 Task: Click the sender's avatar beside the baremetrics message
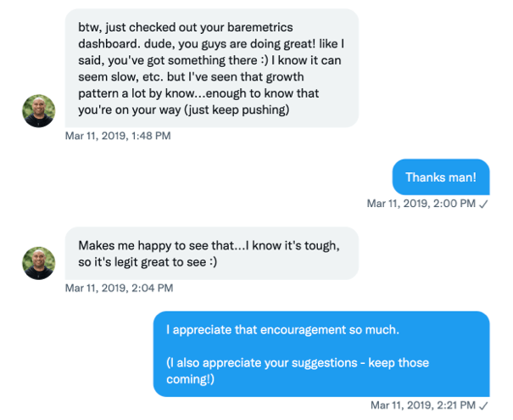[x=39, y=110]
